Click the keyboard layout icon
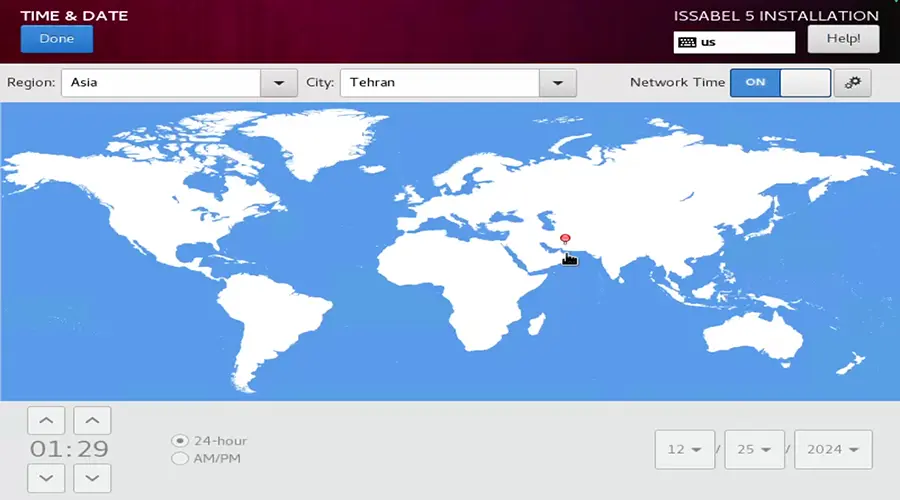The image size is (900, 500). click(x=687, y=42)
